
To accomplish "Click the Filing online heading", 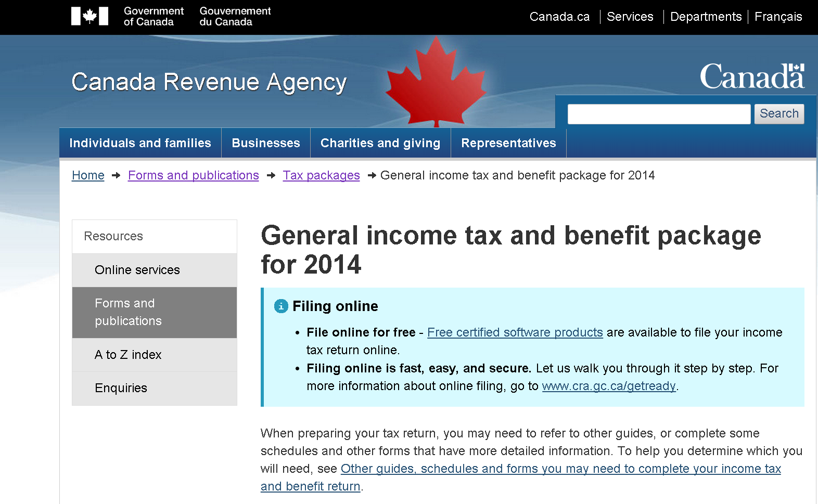I will 335,306.
